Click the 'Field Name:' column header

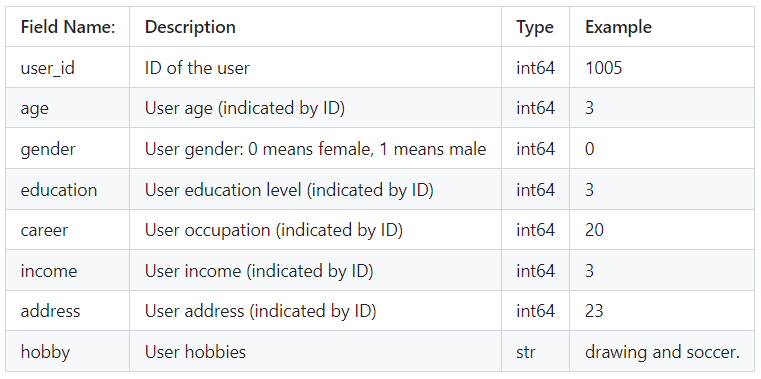tap(67, 27)
